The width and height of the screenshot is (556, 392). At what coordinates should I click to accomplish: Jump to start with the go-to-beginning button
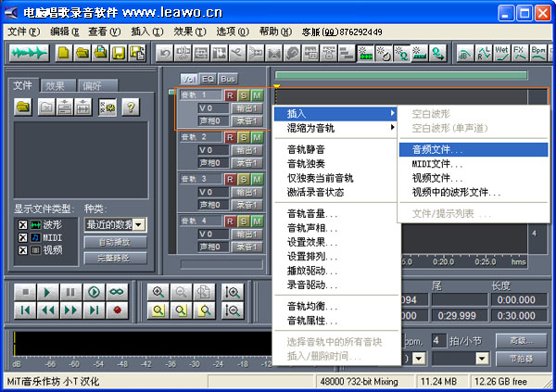pyautogui.click(x=25, y=310)
